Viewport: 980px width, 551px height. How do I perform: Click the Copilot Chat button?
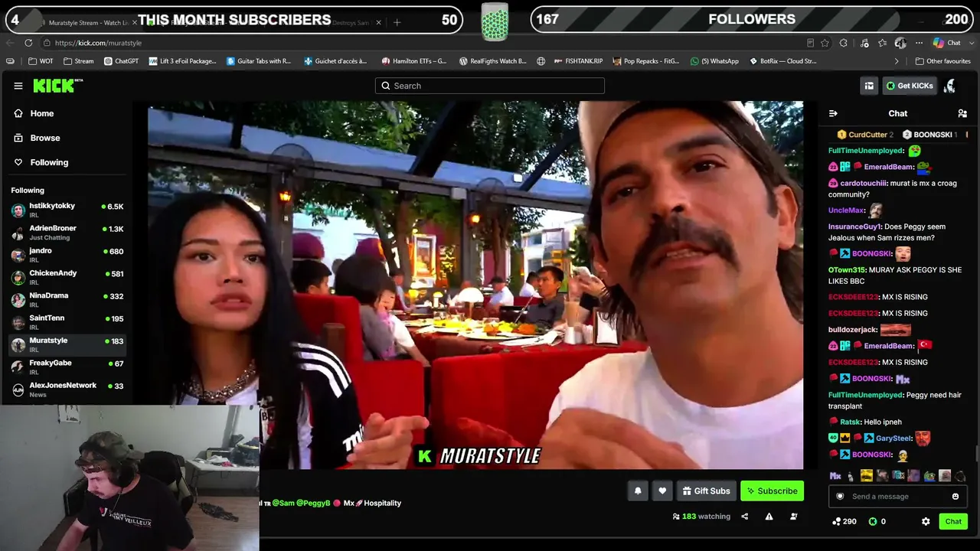coord(948,43)
